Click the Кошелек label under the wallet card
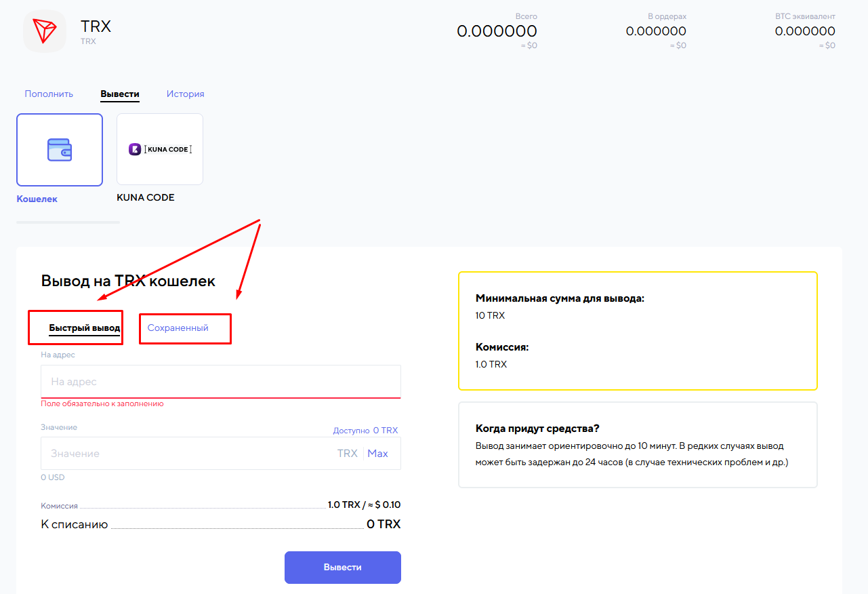This screenshot has width=868, height=594. click(x=37, y=199)
